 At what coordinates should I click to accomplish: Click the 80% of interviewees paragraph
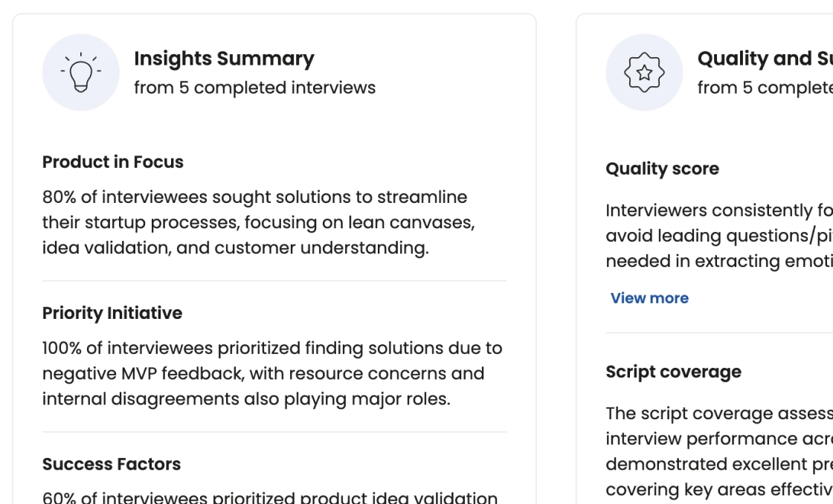(259, 222)
